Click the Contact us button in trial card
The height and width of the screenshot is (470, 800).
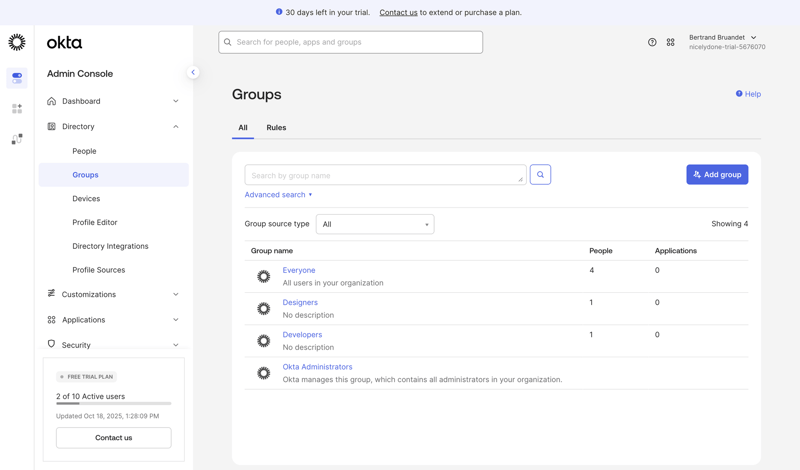coord(114,438)
